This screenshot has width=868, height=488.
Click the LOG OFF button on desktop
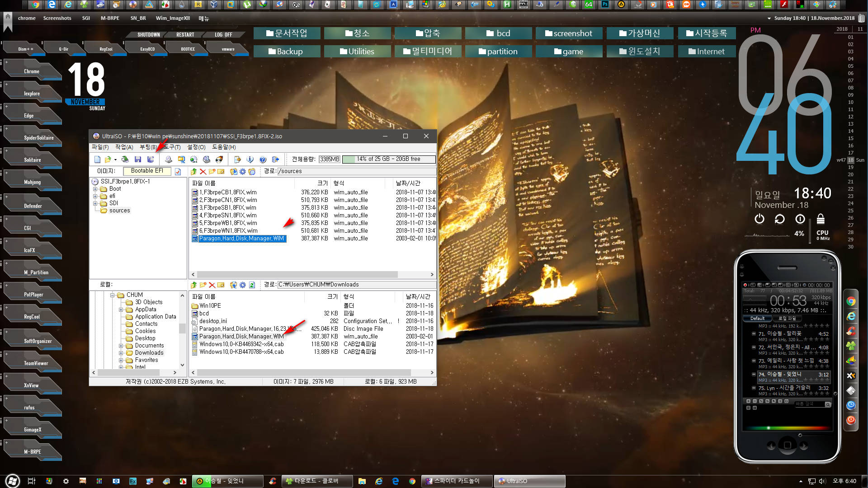[223, 35]
